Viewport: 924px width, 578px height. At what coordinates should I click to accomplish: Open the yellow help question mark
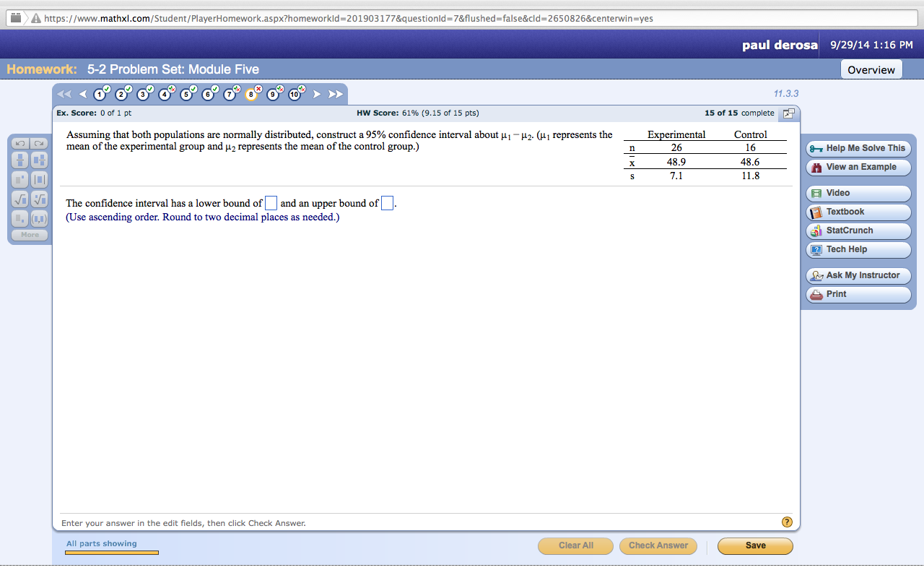(787, 522)
